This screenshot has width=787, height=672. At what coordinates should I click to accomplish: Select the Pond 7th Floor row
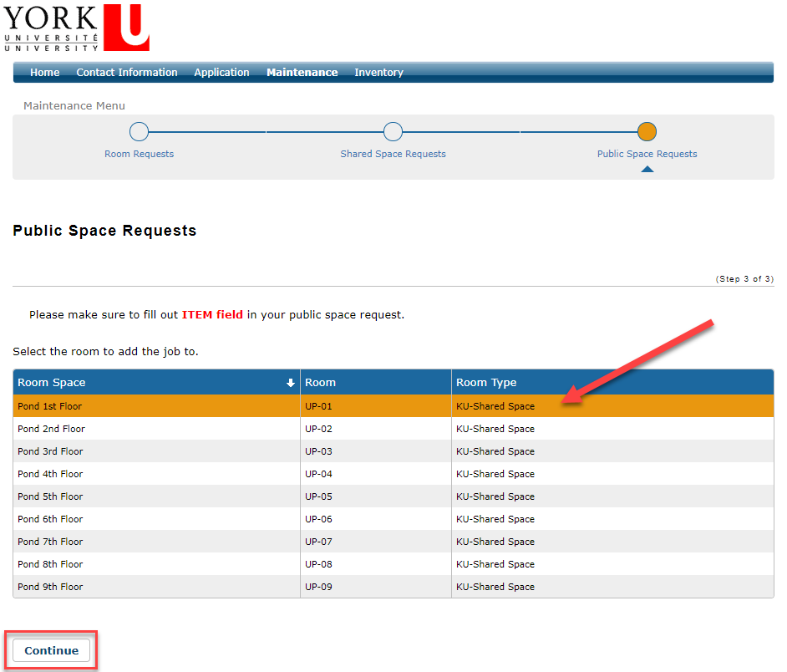[393, 542]
